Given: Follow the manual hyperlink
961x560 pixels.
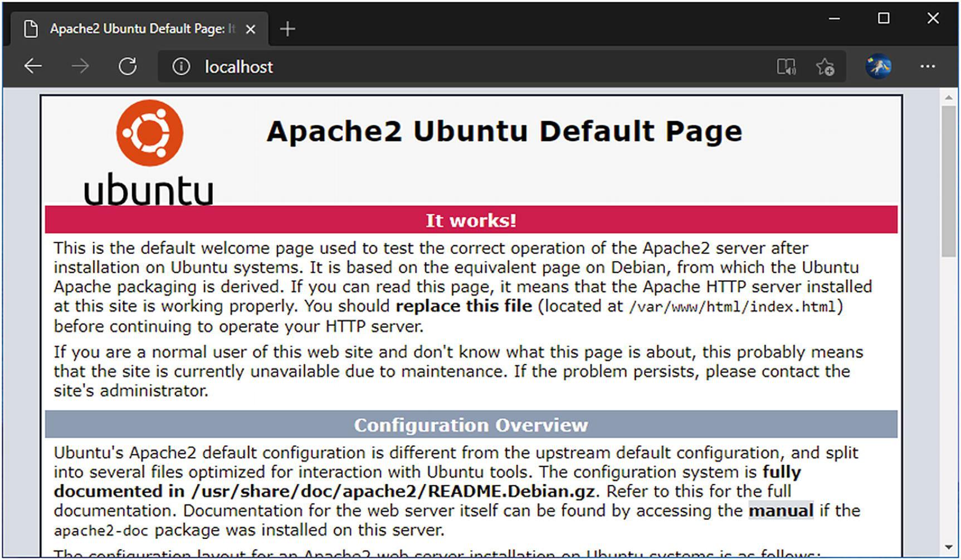Looking at the screenshot, I should (781, 510).
